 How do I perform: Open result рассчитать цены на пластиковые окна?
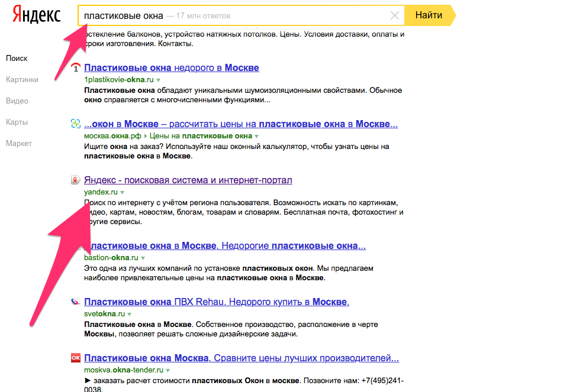(241, 124)
